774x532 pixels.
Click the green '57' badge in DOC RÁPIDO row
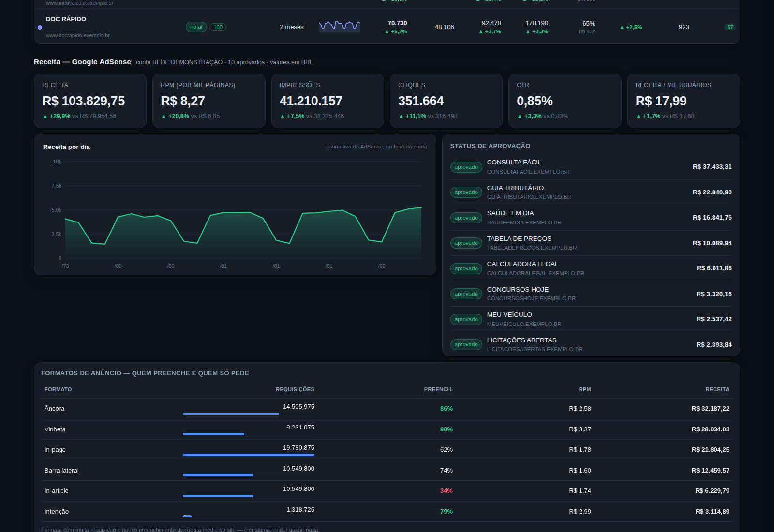click(730, 27)
